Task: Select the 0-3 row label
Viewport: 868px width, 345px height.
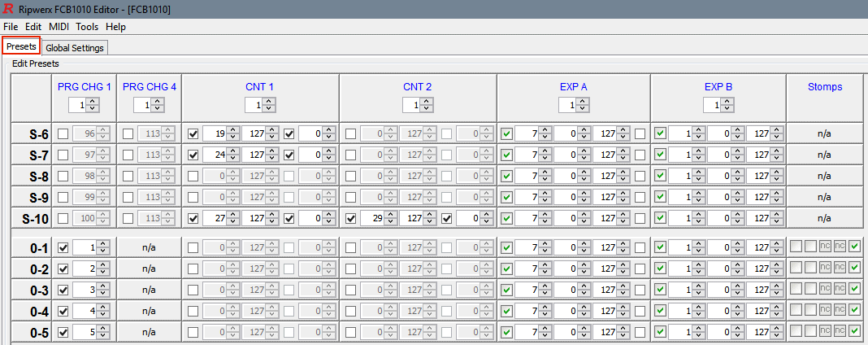Action: (x=39, y=290)
